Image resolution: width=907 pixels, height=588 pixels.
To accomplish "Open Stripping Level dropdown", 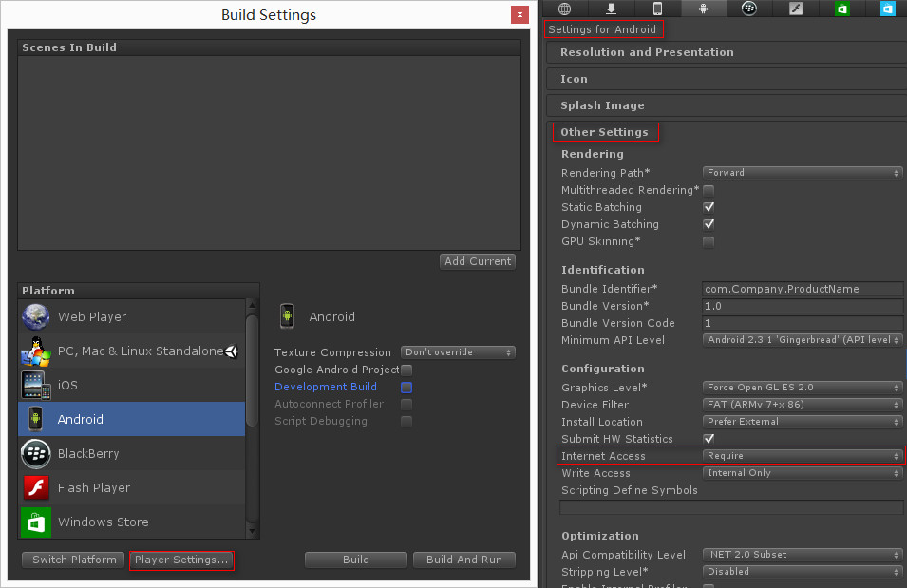I will pyautogui.click(x=803, y=571).
